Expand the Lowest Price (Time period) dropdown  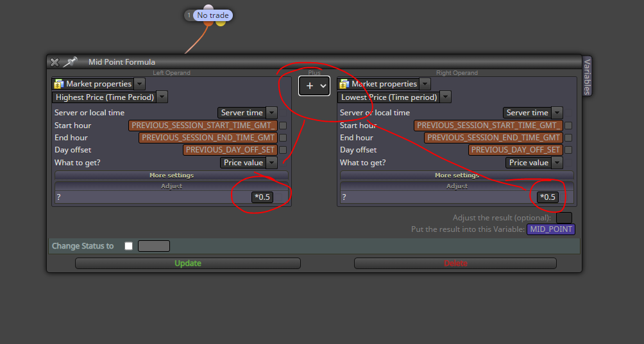click(x=446, y=97)
